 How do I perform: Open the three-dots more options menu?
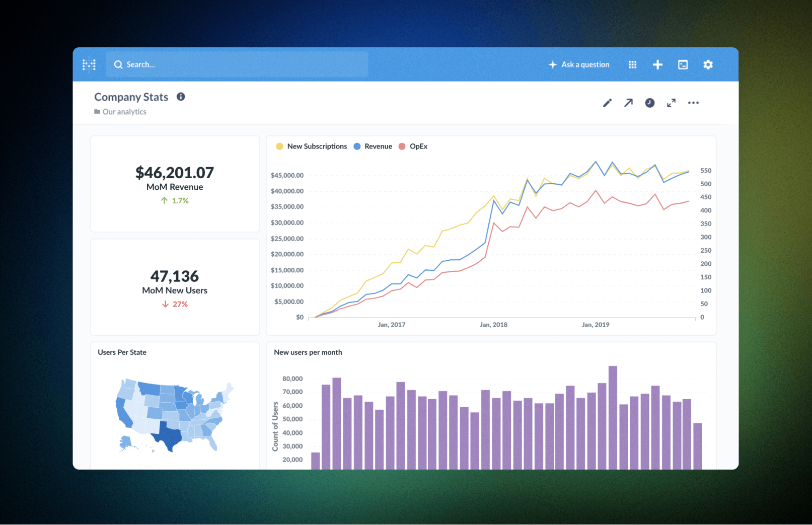(693, 103)
